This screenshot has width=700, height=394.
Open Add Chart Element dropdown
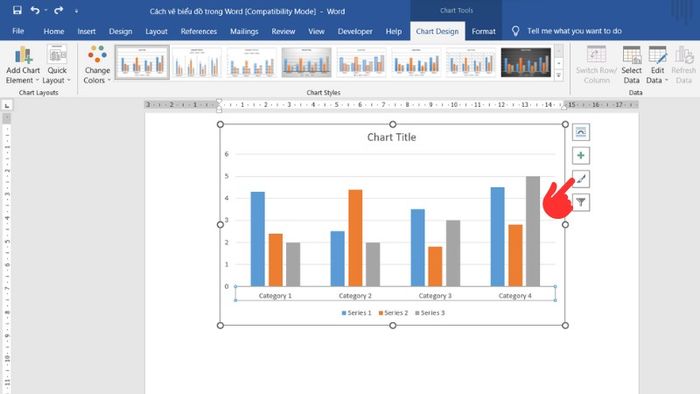tap(23, 65)
